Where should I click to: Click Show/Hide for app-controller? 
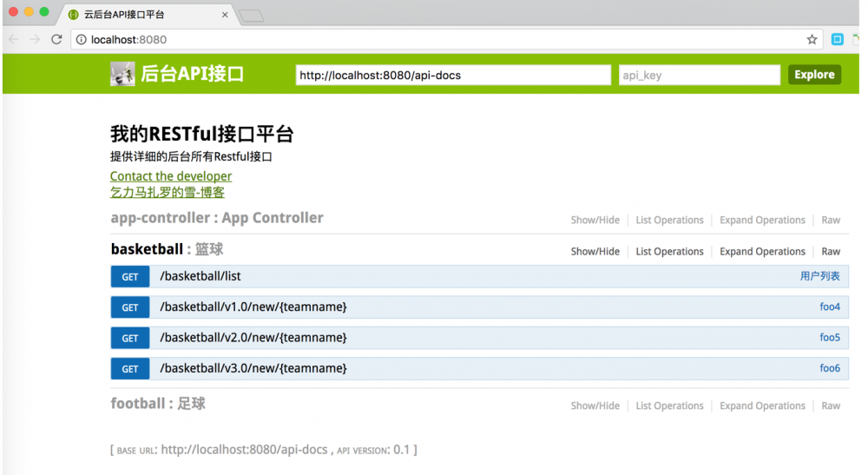[595, 220]
